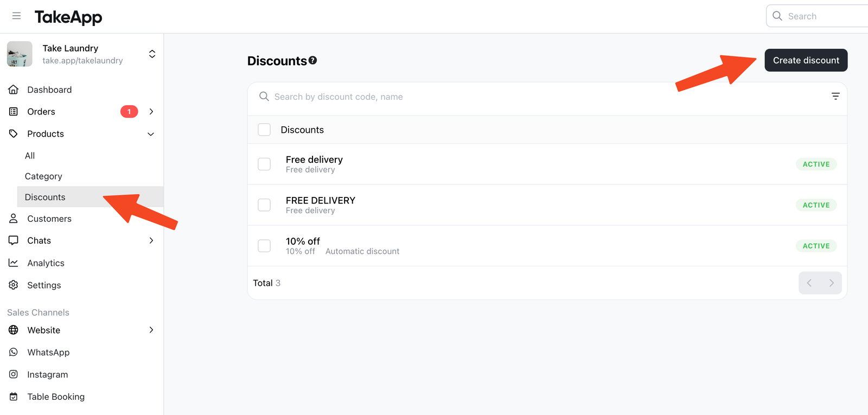Open the 10% off discount row
The width and height of the screenshot is (868, 415).
point(547,246)
